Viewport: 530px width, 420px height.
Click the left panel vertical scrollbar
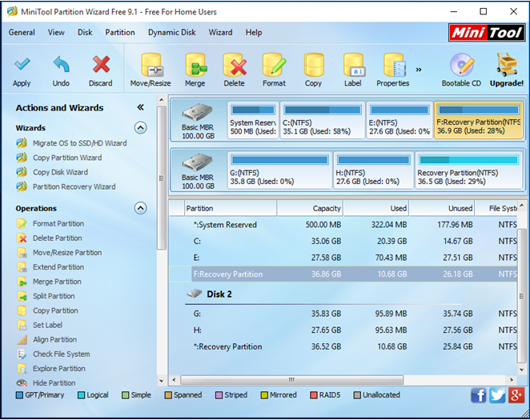click(162, 178)
